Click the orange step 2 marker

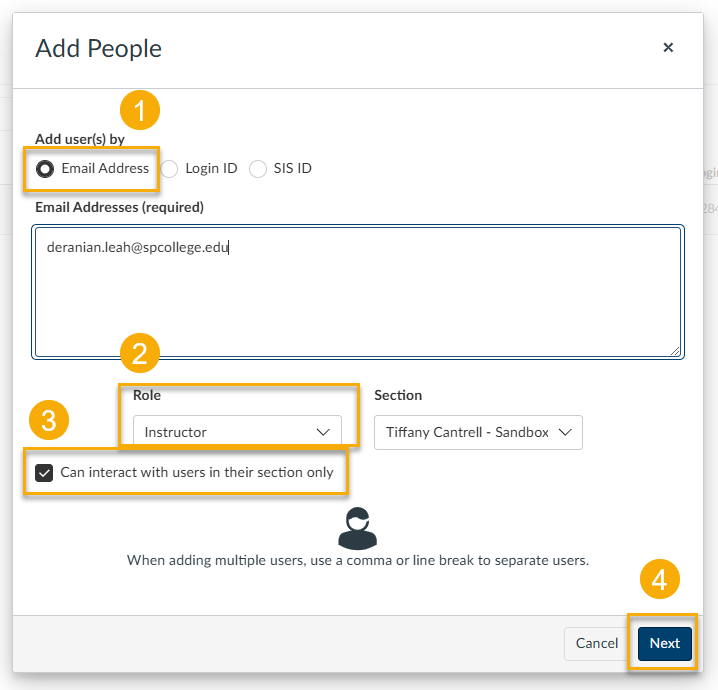coord(140,353)
